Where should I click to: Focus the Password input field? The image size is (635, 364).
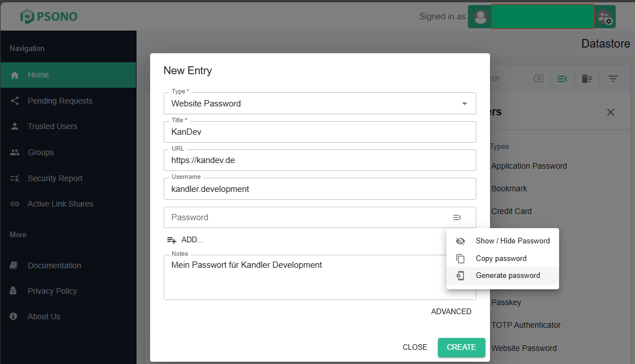click(306, 217)
